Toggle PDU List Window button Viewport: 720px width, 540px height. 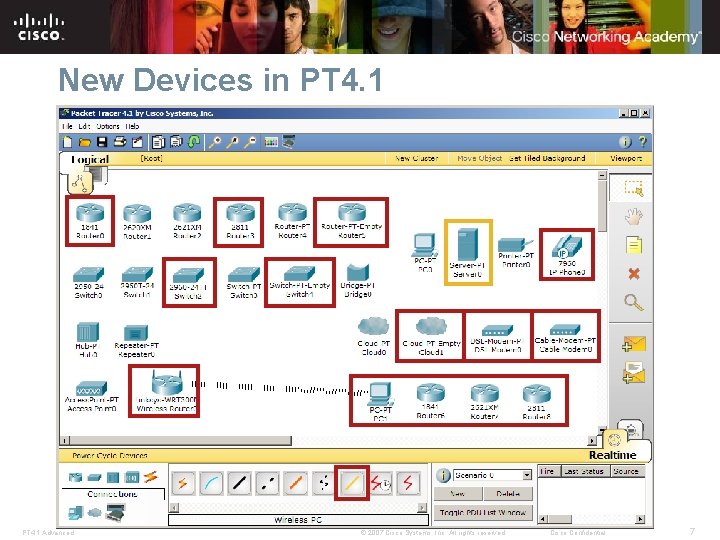[483, 512]
